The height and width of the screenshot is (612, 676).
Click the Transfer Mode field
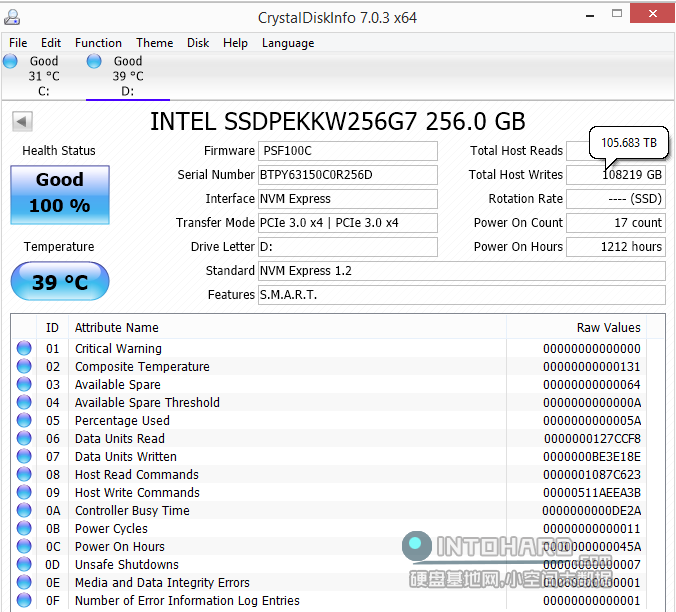348,223
